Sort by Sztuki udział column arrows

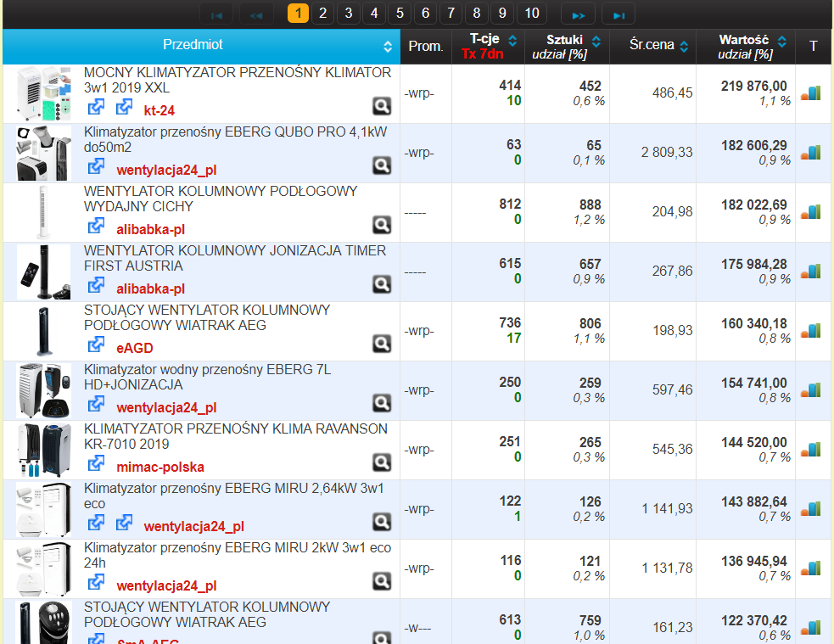[x=596, y=42]
